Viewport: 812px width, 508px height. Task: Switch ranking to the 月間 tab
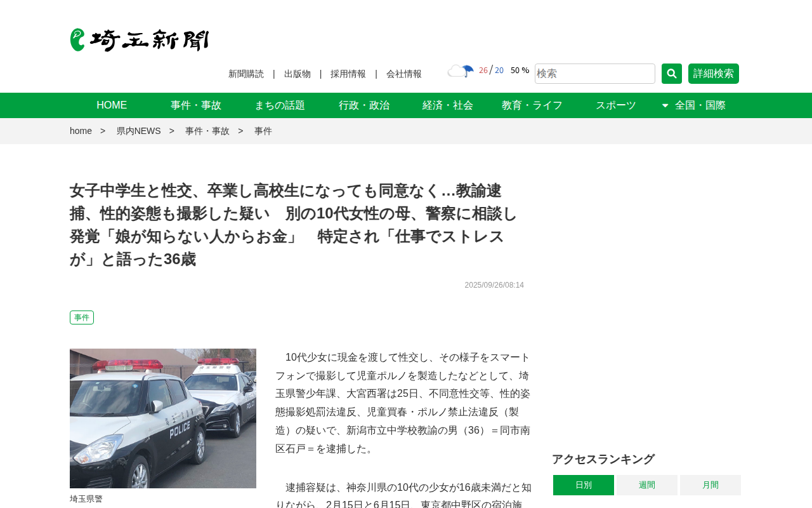click(710, 485)
